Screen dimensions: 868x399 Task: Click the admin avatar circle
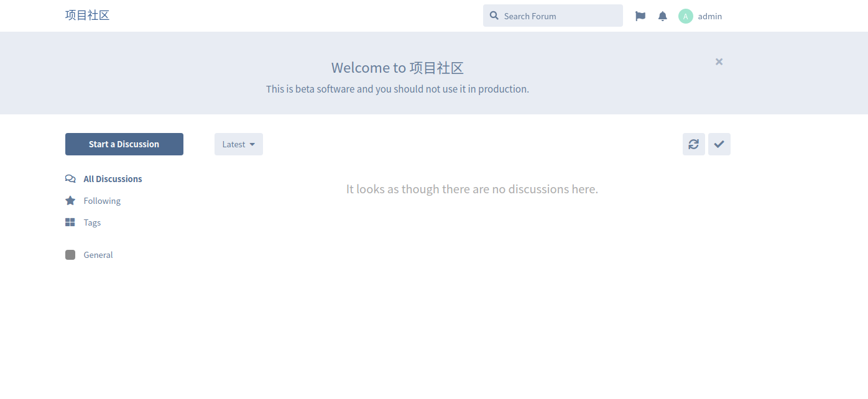685,16
